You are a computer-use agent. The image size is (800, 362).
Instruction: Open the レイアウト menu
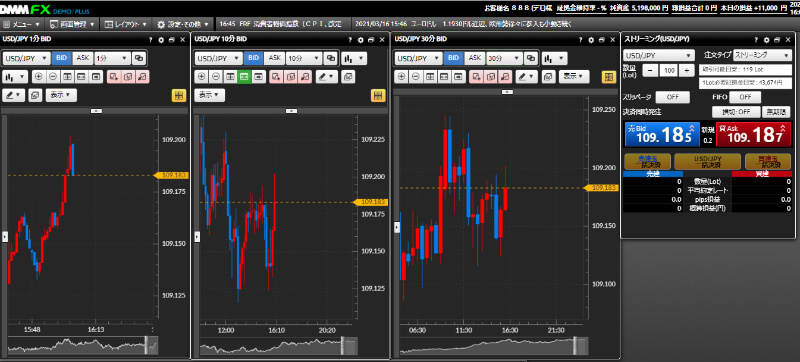(125, 24)
